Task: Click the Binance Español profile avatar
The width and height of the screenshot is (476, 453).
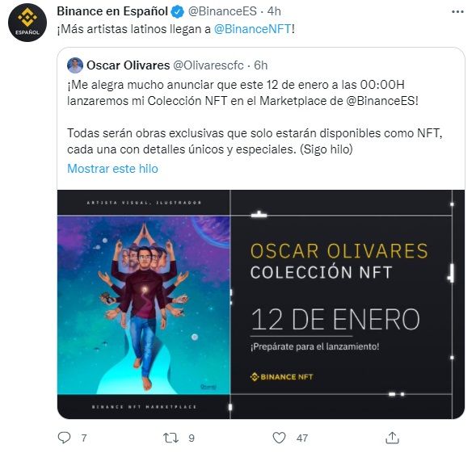Action: [x=27, y=23]
